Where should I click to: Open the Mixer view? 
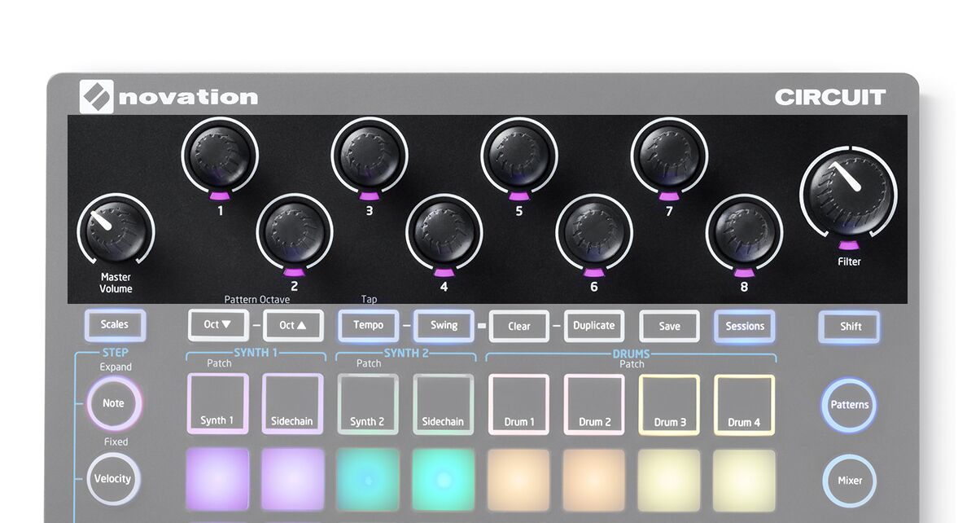point(850,480)
